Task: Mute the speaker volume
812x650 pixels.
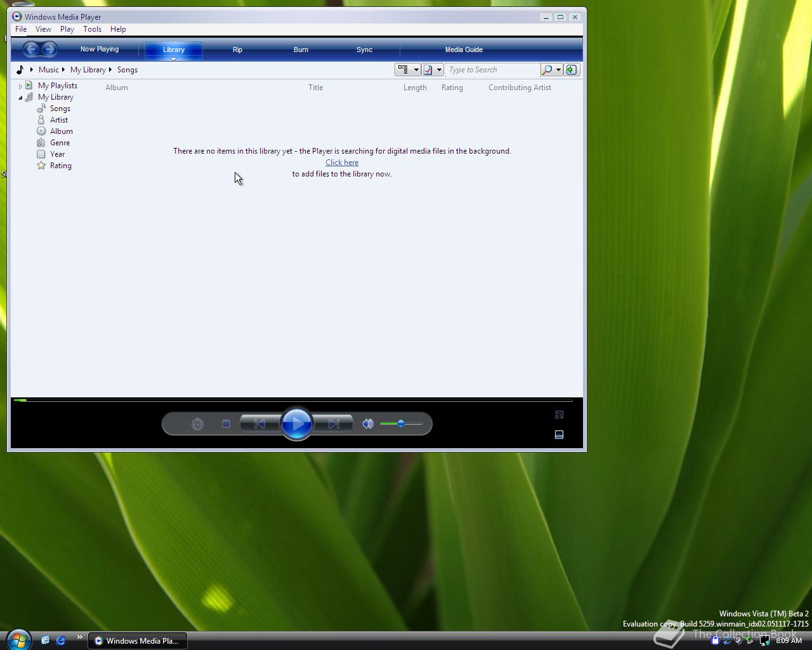Action: [x=368, y=424]
